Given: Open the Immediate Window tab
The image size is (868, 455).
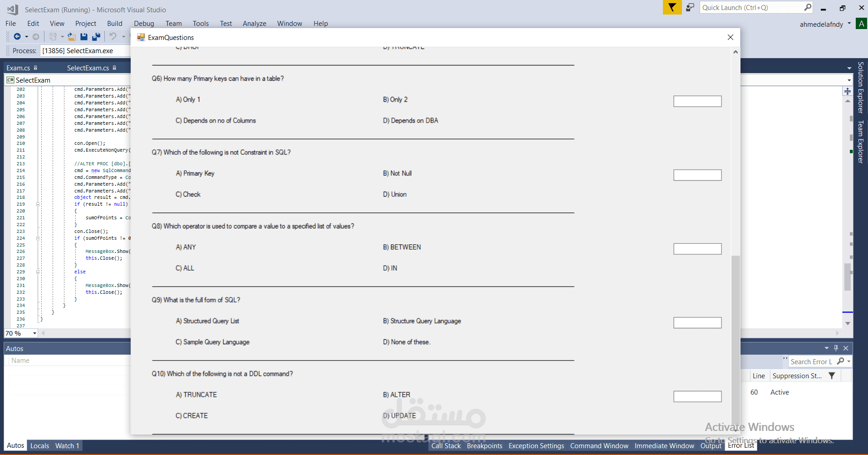Looking at the screenshot, I should click(x=664, y=445).
